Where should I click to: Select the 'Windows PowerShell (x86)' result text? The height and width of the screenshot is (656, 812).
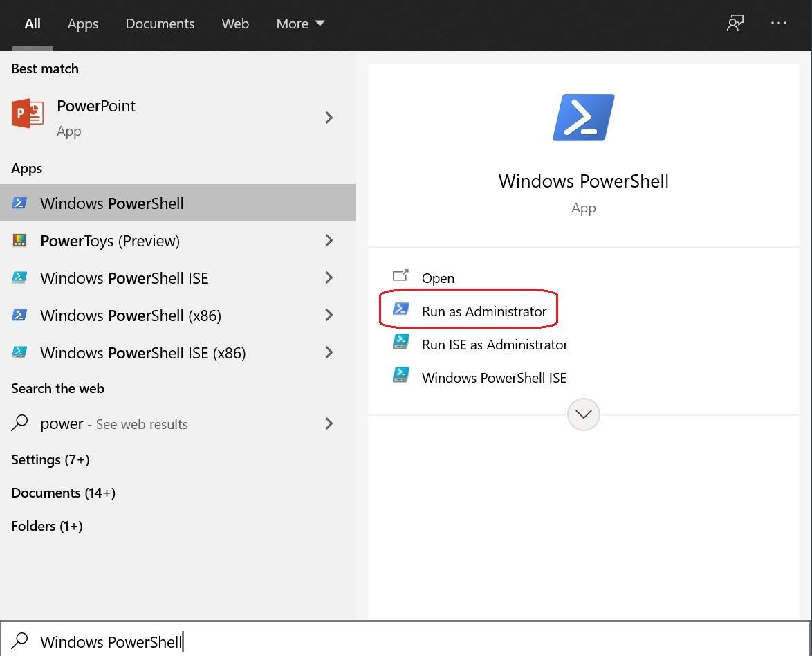click(131, 316)
